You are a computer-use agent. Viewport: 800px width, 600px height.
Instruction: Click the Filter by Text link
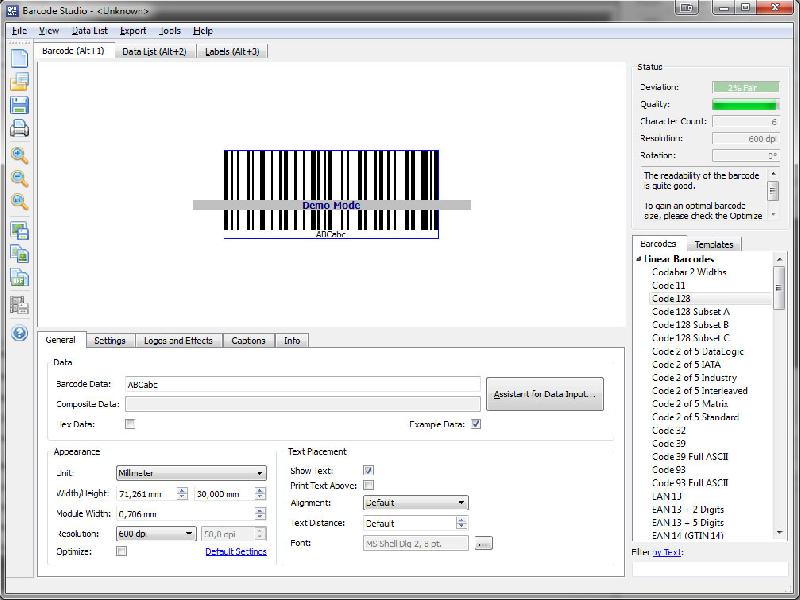pos(667,552)
